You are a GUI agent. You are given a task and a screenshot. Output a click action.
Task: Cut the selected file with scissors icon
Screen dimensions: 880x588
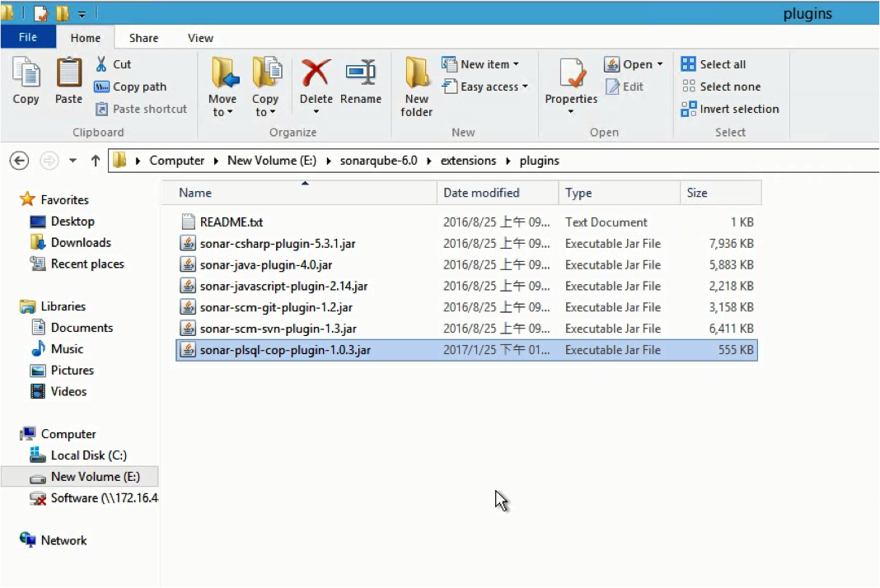(x=101, y=64)
